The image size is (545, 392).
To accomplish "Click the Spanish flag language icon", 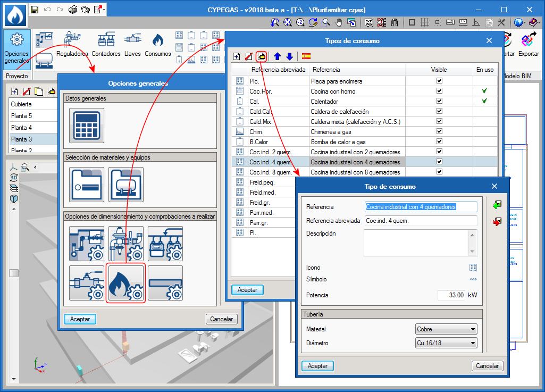I will coord(306,56).
